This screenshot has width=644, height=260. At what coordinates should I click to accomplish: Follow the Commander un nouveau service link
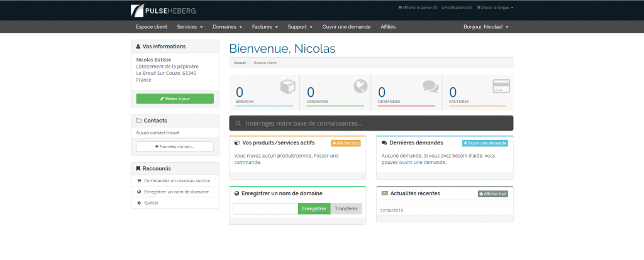176,180
